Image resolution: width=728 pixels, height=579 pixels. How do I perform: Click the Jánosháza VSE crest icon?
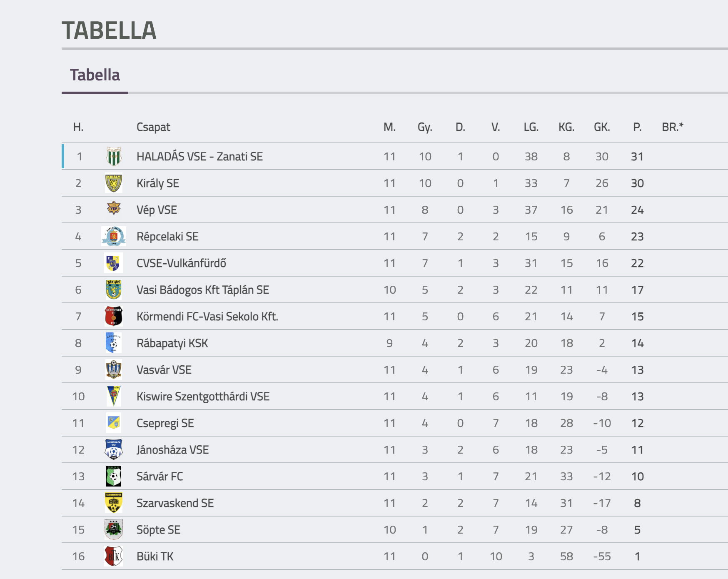[114, 449]
